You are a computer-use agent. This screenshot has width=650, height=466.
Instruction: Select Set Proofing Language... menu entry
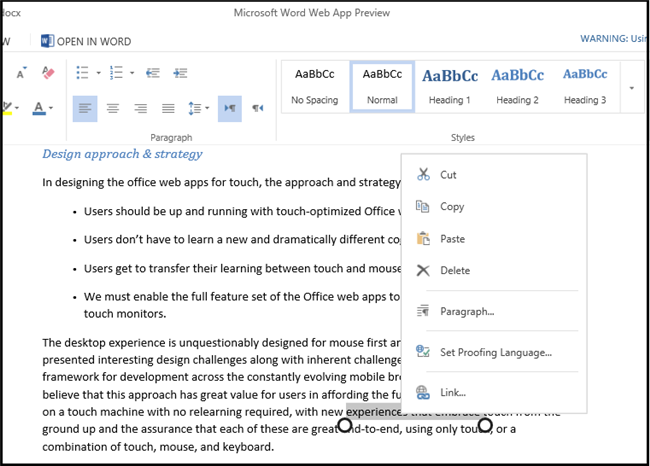pyautogui.click(x=494, y=352)
